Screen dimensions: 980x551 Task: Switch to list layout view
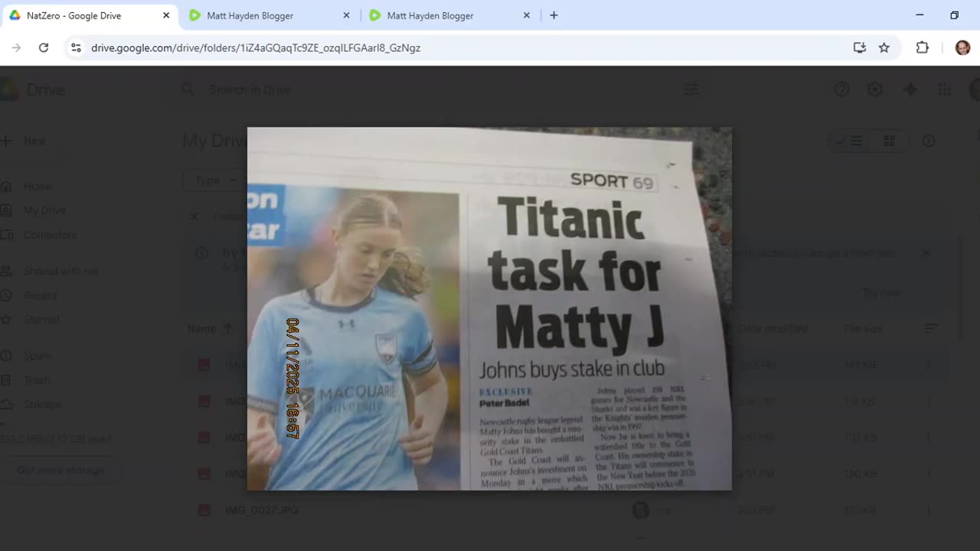point(850,141)
